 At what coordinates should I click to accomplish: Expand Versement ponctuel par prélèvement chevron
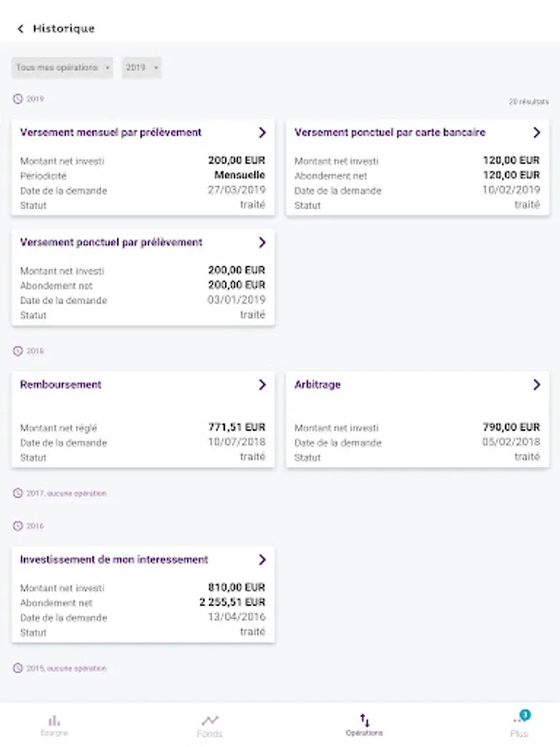(262, 243)
